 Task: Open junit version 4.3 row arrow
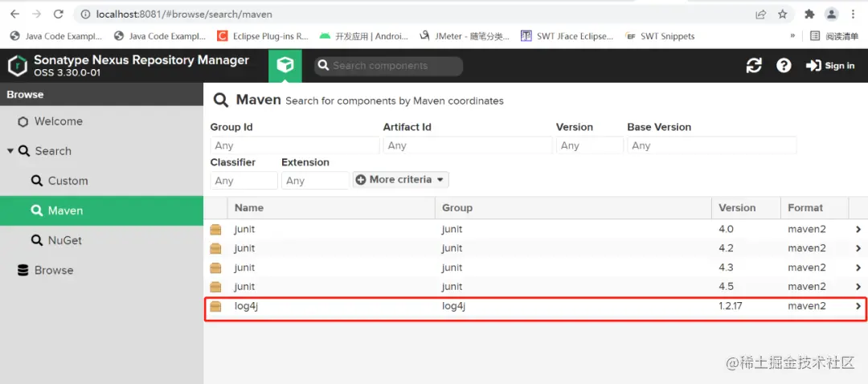tap(858, 268)
